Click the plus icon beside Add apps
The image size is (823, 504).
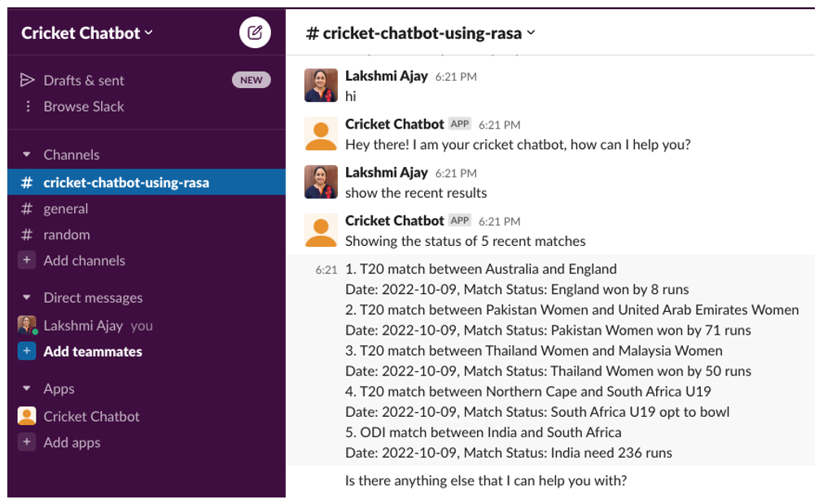[27, 442]
